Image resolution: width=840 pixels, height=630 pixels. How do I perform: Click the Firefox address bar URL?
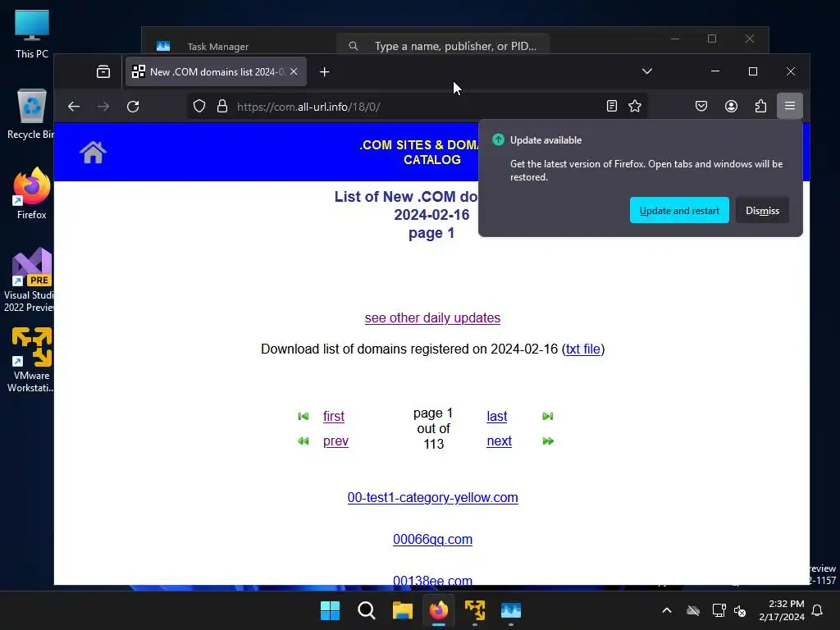[x=308, y=107]
